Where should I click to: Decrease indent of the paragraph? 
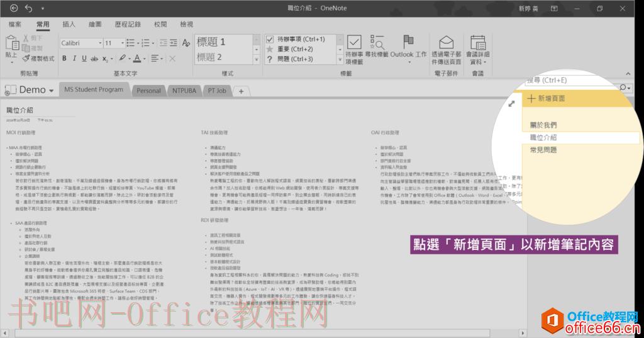tap(163, 43)
